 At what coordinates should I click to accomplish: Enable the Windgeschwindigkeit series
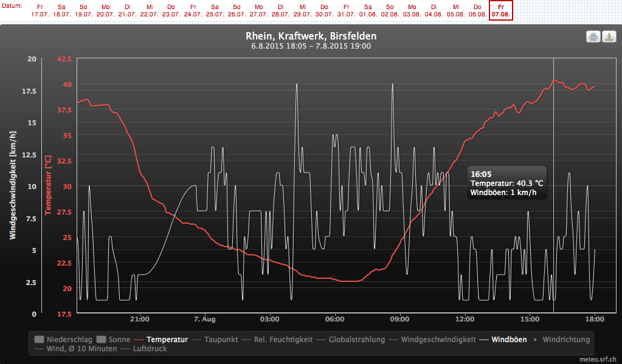point(432,340)
